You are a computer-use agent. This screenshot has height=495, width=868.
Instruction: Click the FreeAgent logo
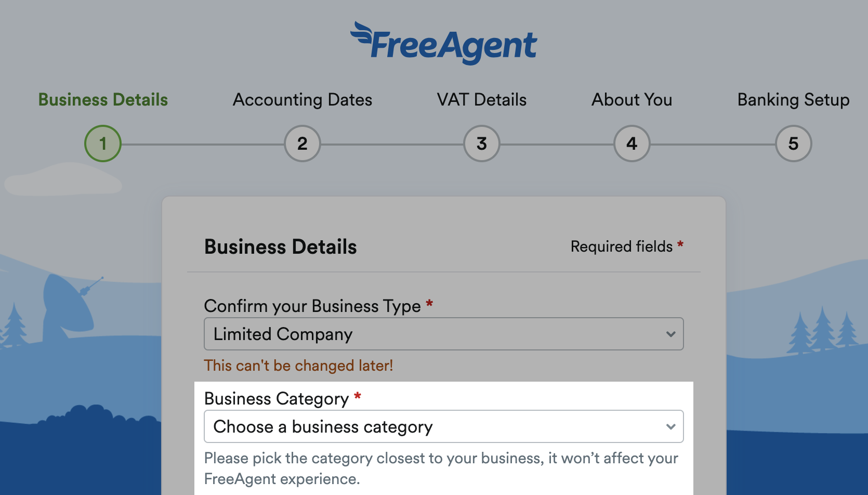tap(444, 43)
